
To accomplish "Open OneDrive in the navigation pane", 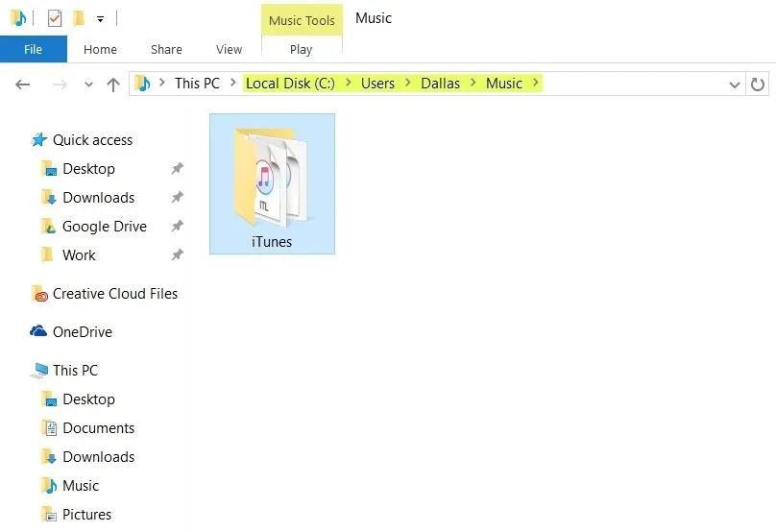I will tap(83, 331).
